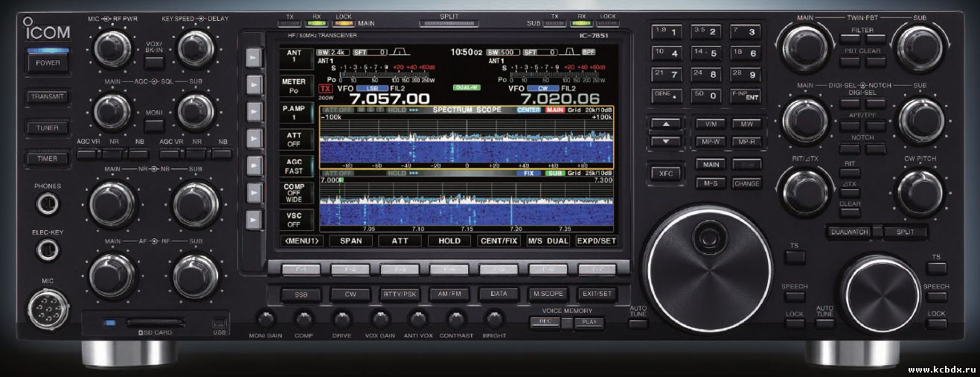The height and width of the screenshot is (377, 980).
Task: Open M.SCOPE mini scope
Action: pos(548,294)
